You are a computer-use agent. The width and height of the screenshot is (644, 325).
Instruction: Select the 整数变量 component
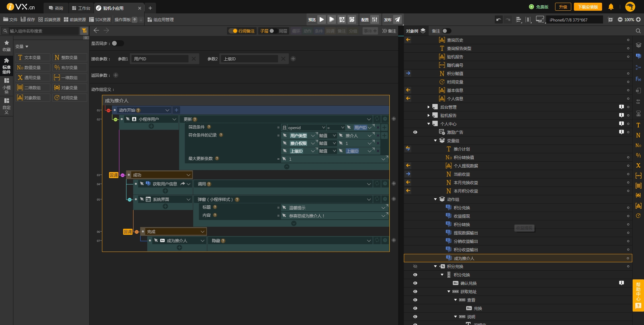(70, 57)
